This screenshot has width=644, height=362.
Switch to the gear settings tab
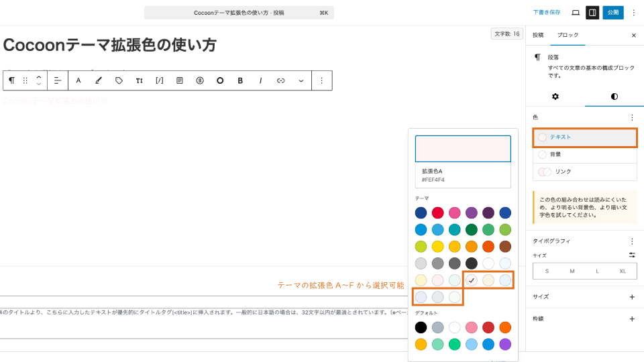pyautogui.click(x=555, y=97)
